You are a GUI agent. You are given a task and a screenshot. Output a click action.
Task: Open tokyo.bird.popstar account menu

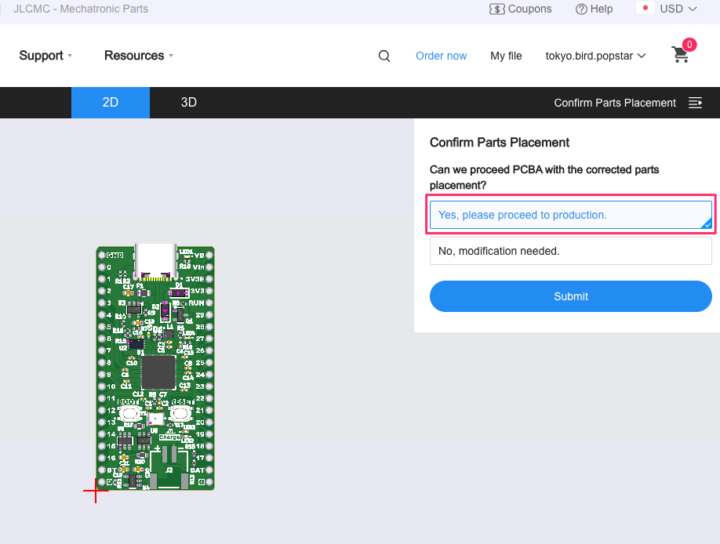(x=595, y=56)
